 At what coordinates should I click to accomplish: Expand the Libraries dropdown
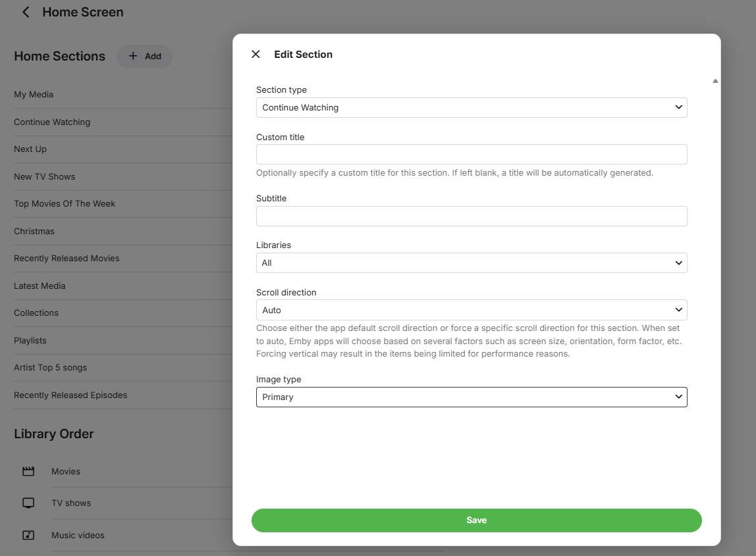coord(471,263)
